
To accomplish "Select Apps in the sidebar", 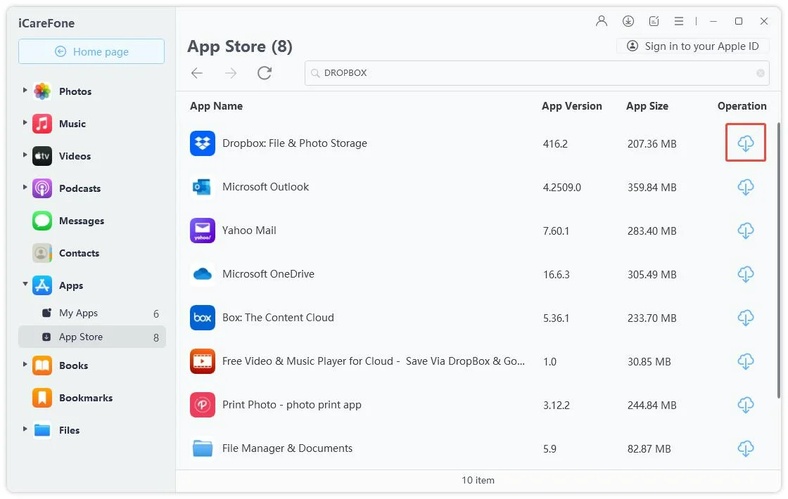I will click(71, 285).
